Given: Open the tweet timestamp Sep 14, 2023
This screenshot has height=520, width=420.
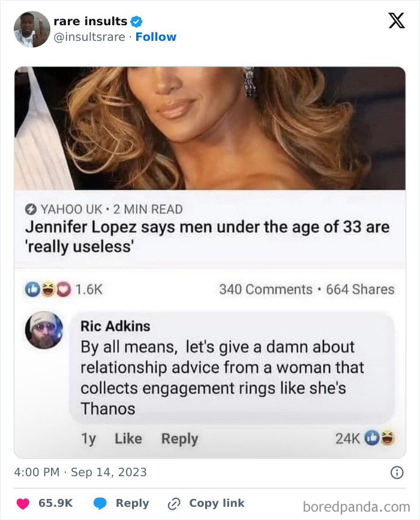Looking at the screenshot, I should point(80,472).
